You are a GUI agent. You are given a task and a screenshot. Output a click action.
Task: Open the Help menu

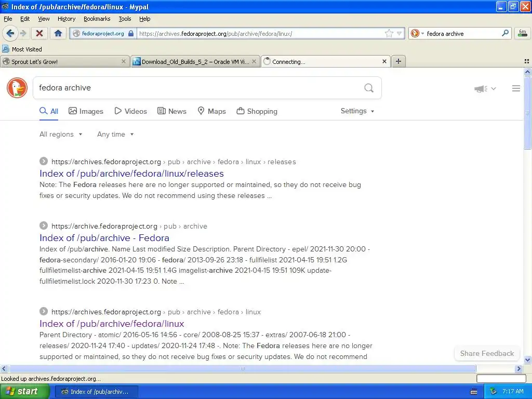(x=145, y=19)
